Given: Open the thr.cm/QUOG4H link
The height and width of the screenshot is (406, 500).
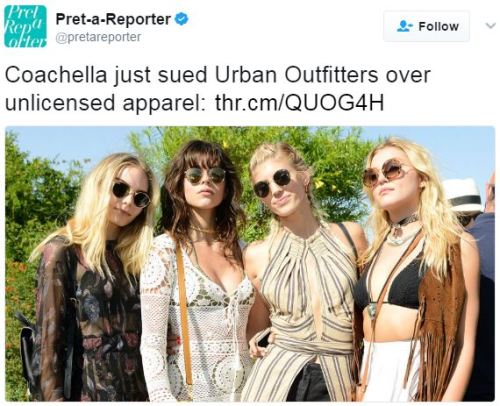Looking at the screenshot, I should click(299, 103).
